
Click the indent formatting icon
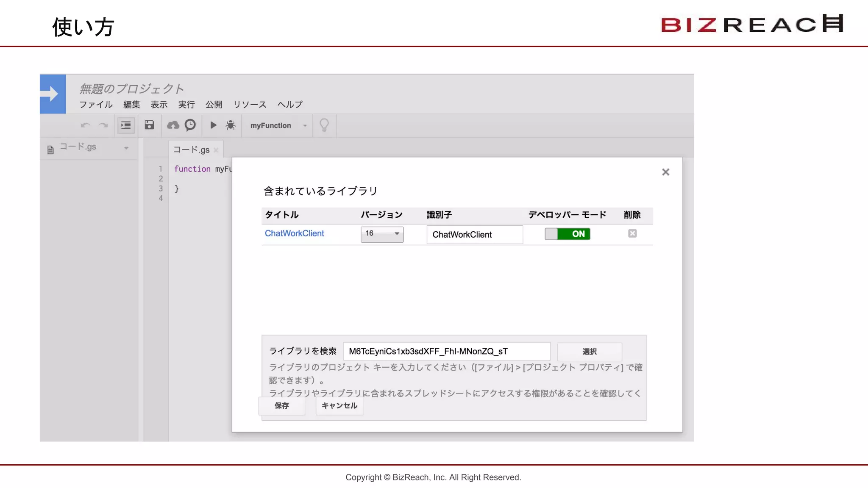(126, 125)
